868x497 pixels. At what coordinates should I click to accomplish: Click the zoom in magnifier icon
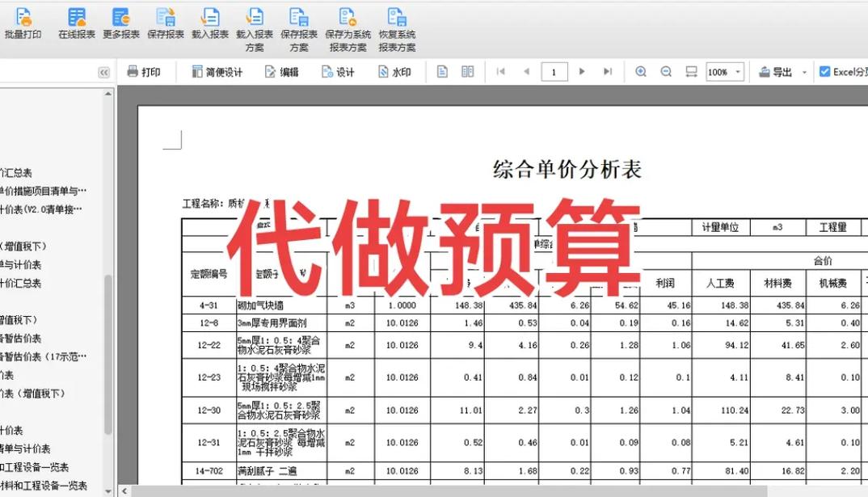pyautogui.click(x=641, y=71)
